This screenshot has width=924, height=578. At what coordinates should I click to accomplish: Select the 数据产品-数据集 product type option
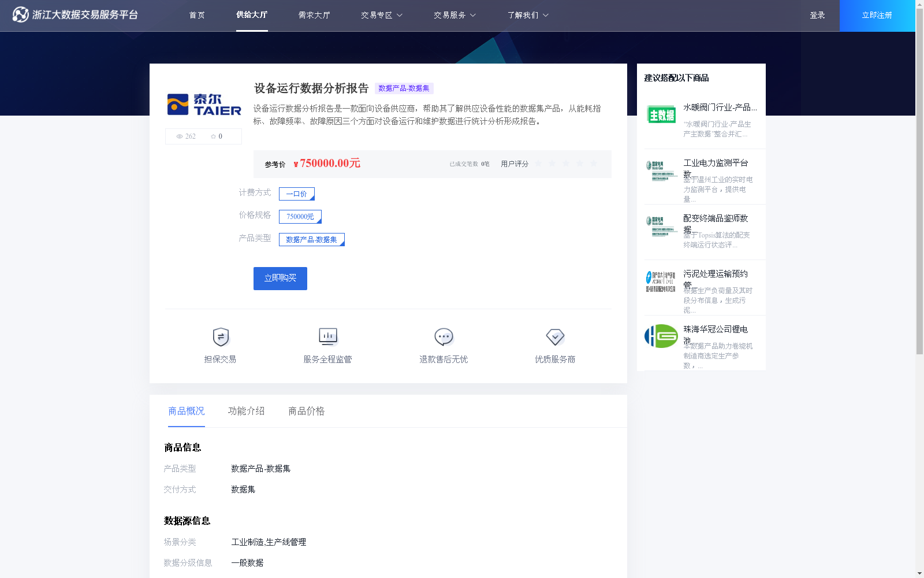tap(312, 239)
